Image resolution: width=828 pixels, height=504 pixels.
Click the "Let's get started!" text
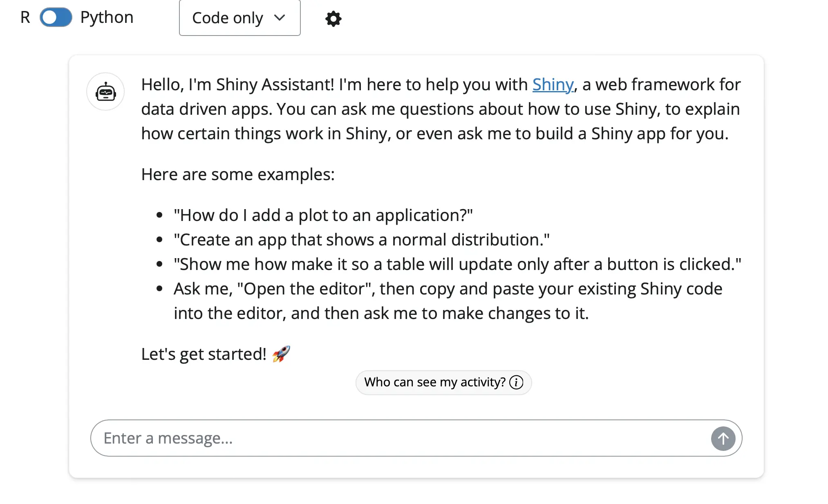pos(204,354)
